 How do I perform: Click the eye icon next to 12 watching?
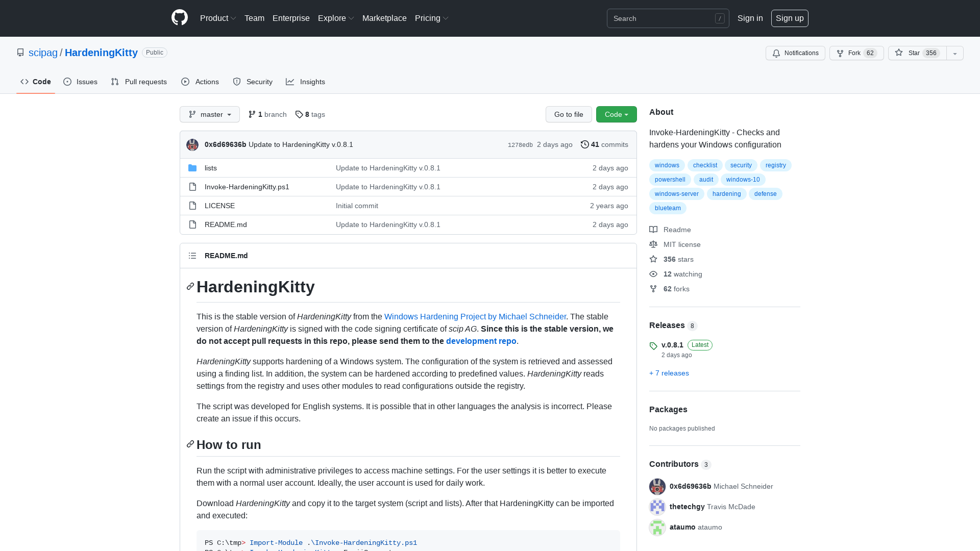tap(653, 274)
